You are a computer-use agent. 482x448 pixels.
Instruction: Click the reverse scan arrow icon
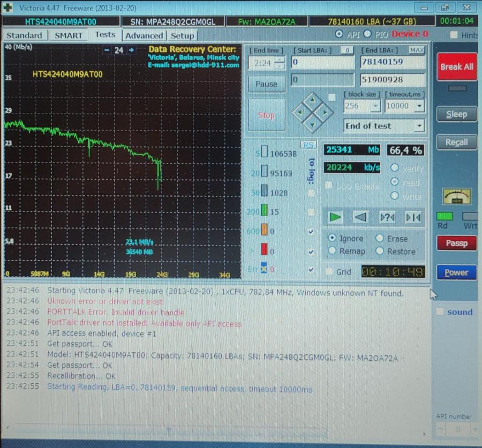click(x=360, y=217)
